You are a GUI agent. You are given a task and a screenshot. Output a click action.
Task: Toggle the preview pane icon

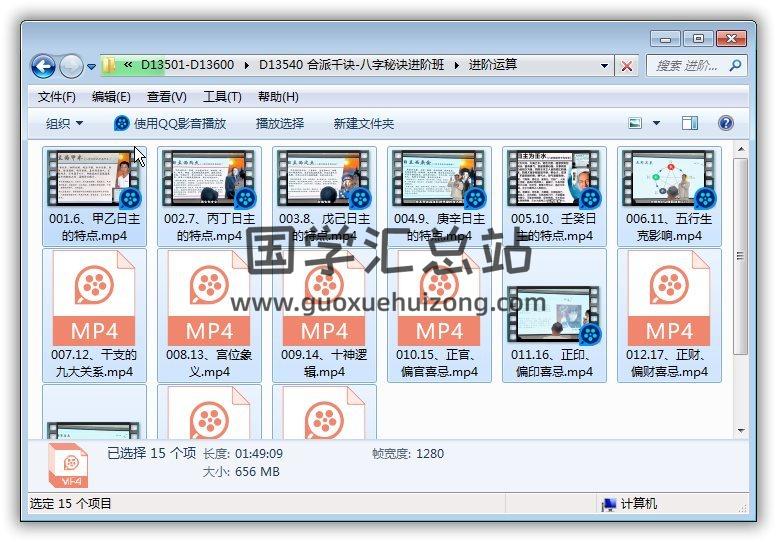(690, 123)
